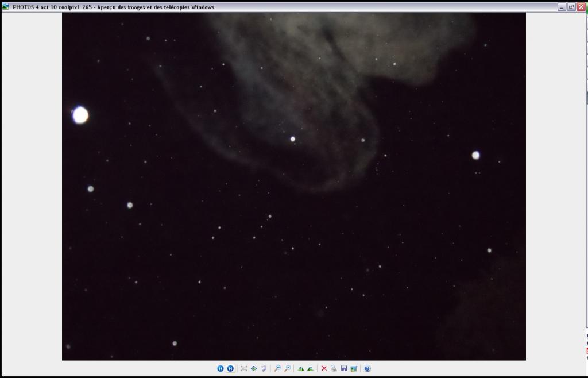Zoom out with the minus magnifier
This screenshot has width=588, height=378.
(x=287, y=369)
